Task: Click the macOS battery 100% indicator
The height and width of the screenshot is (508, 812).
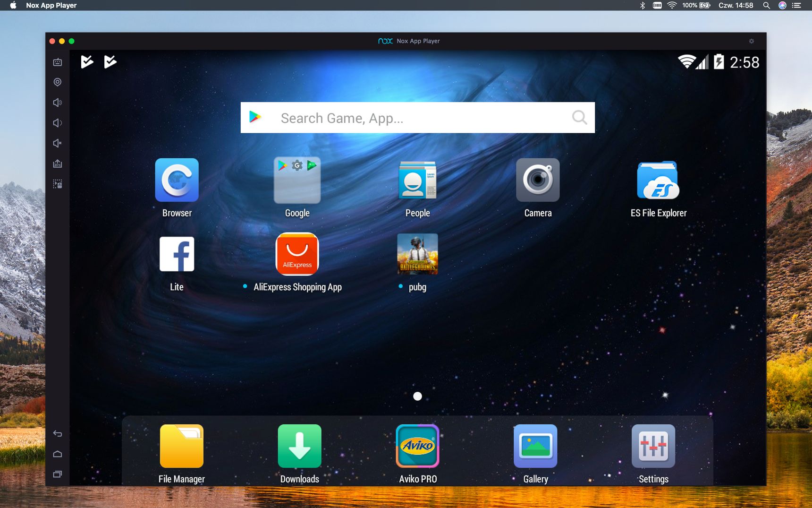Action: pyautogui.click(x=696, y=5)
